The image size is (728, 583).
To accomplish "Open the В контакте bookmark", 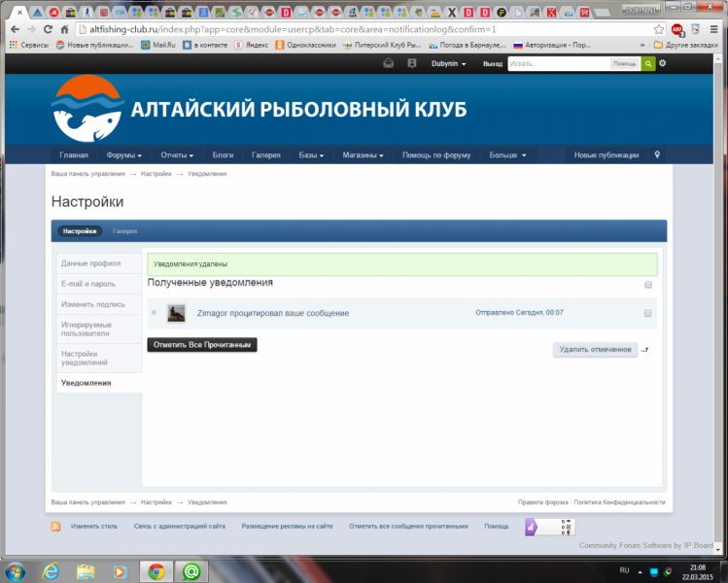I will [205, 45].
